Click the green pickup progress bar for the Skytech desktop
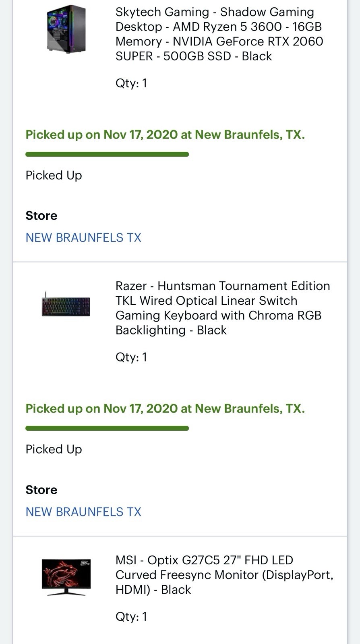 107,155
